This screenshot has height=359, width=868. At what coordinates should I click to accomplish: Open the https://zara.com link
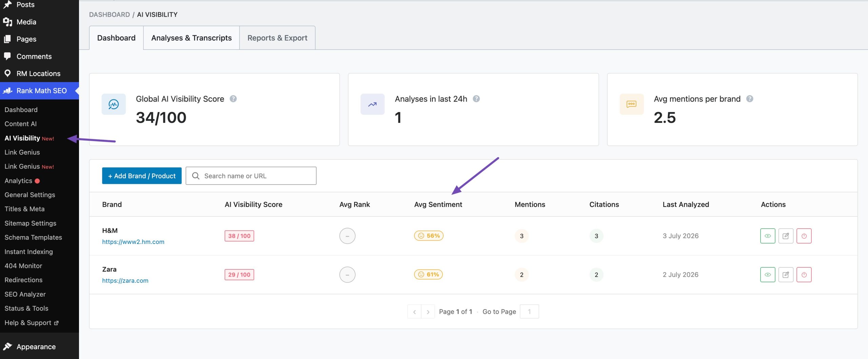[x=125, y=281]
